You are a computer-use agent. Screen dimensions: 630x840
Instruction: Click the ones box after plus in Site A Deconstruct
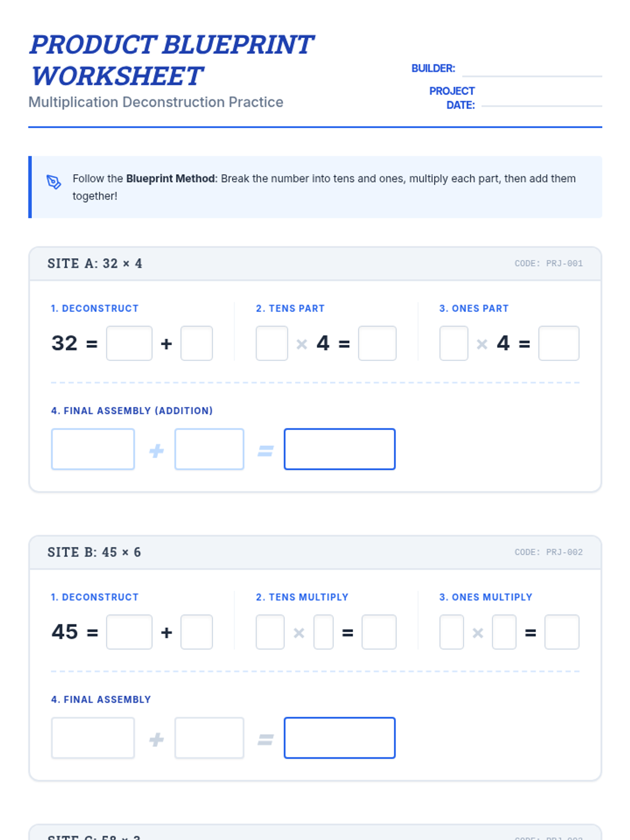[196, 343]
